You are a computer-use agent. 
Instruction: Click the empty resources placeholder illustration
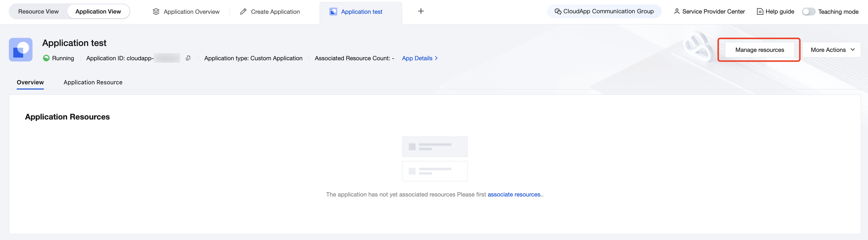(x=435, y=159)
